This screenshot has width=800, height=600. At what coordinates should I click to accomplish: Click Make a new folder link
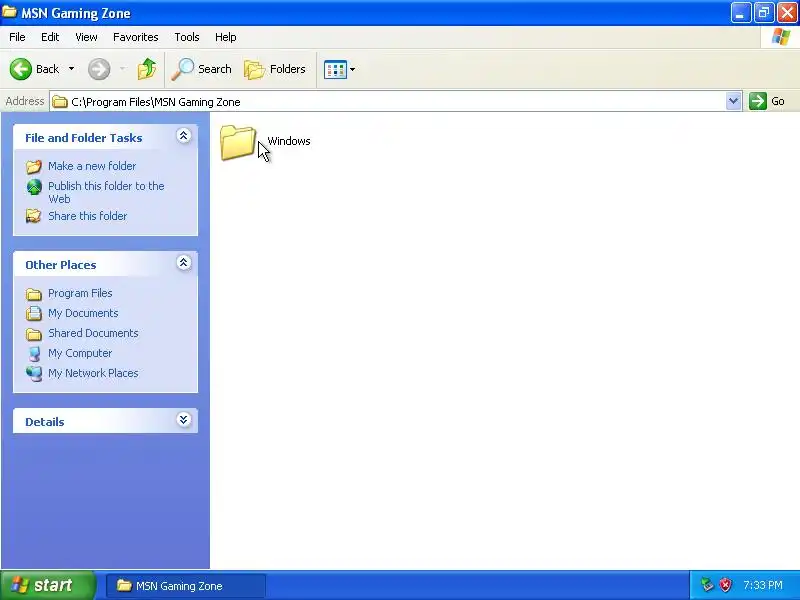[x=92, y=166]
